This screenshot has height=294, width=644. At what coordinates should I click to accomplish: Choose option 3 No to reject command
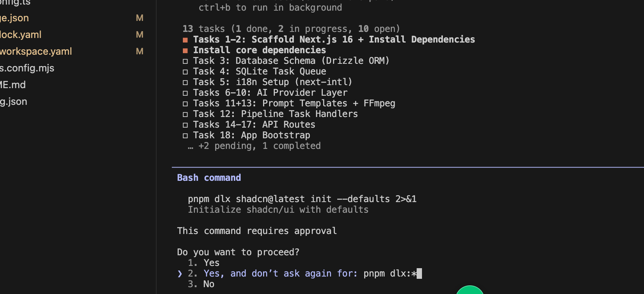[x=208, y=284]
